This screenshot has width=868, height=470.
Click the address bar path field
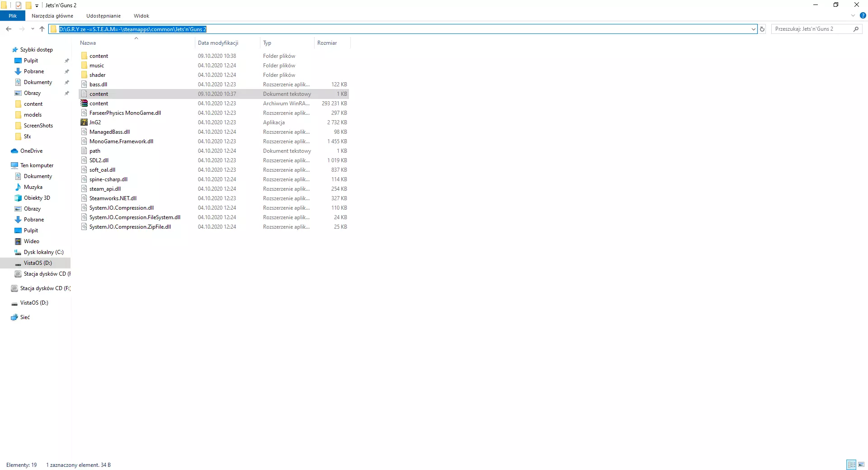click(x=403, y=29)
